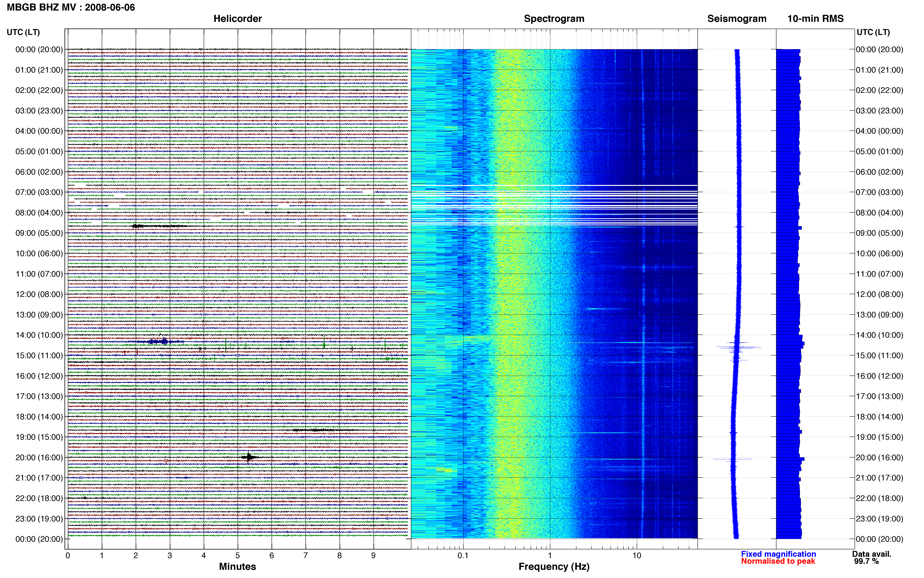Click the left '17:00 (13:00)' time label
924x578 pixels.
[x=39, y=396]
